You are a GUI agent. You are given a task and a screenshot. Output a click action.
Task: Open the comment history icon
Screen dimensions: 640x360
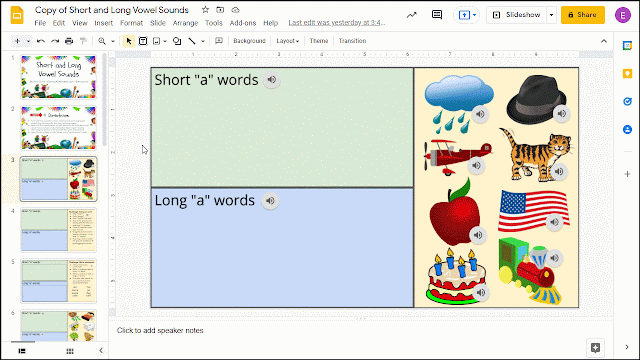(437, 15)
